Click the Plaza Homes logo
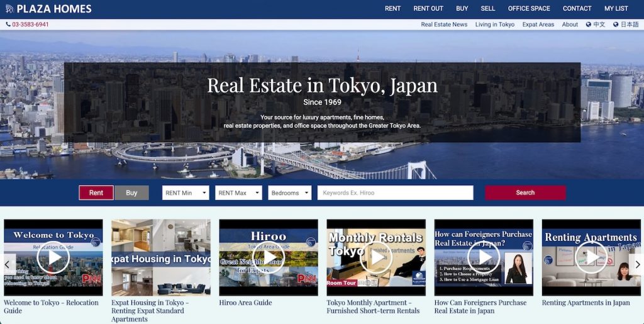 [48, 9]
